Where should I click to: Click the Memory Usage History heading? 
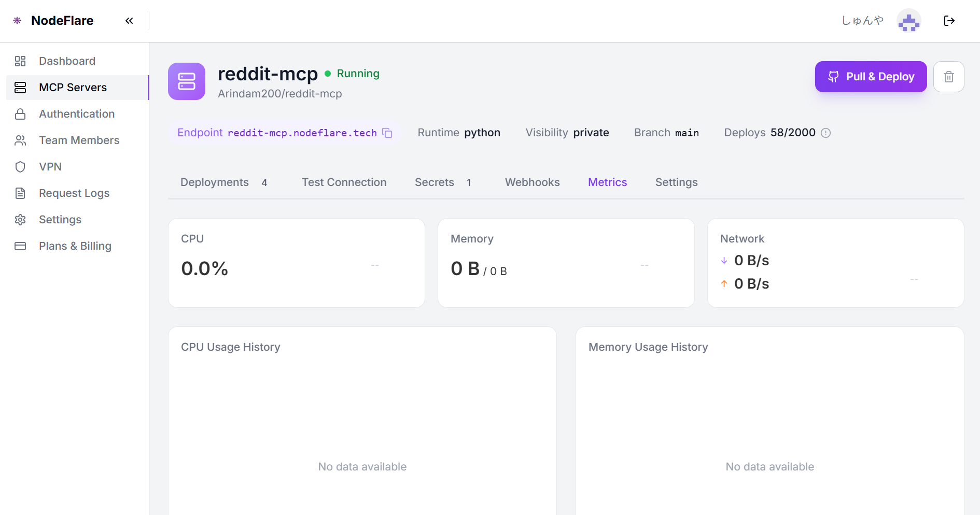coord(648,347)
